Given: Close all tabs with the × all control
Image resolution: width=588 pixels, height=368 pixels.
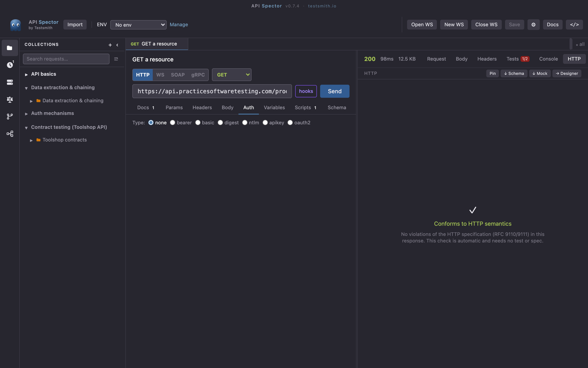Looking at the screenshot, I should 580,44.
